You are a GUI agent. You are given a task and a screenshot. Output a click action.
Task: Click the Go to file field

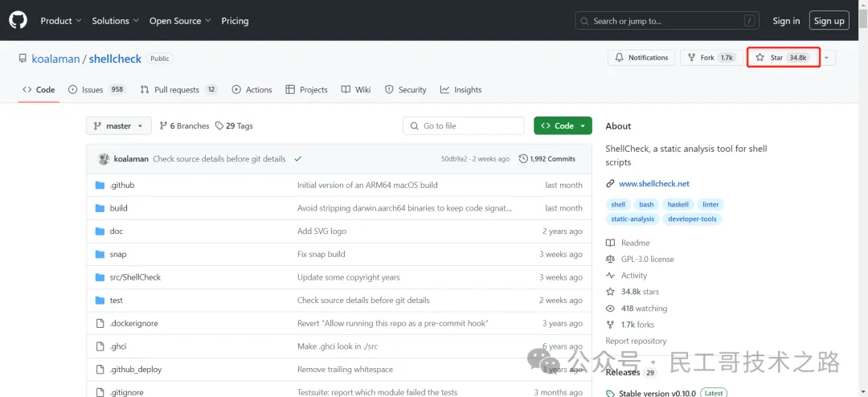[463, 126]
